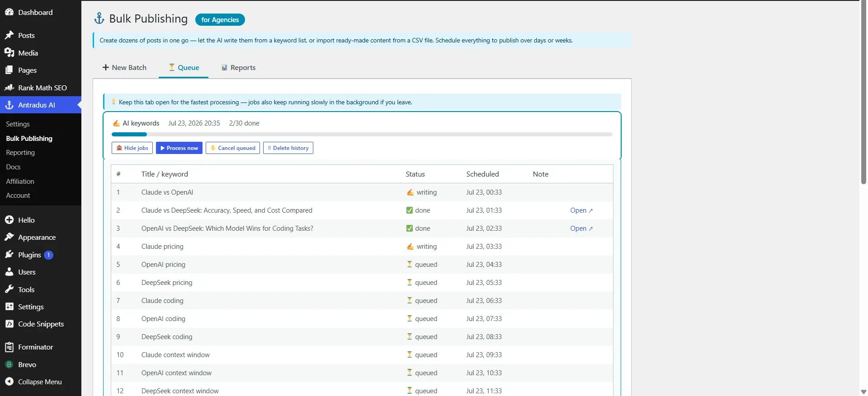Click queued hourglass icon for OpenAI pricing
Screen dimensions: 868x396
410,265
